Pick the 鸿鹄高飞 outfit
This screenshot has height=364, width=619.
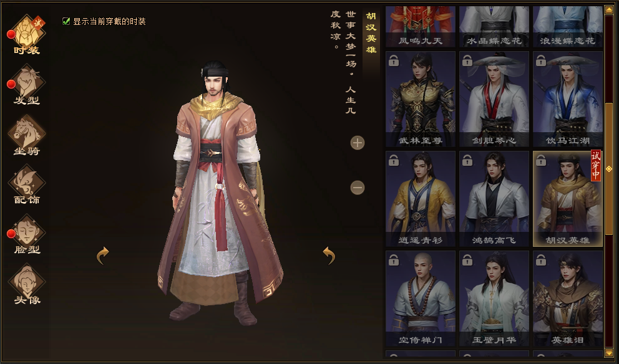pyautogui.click(x=494, y=199)
